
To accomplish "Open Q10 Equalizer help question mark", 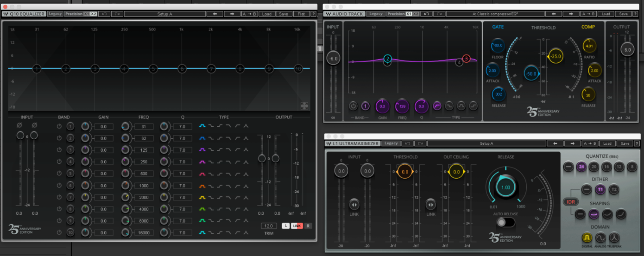I will 313,14.
